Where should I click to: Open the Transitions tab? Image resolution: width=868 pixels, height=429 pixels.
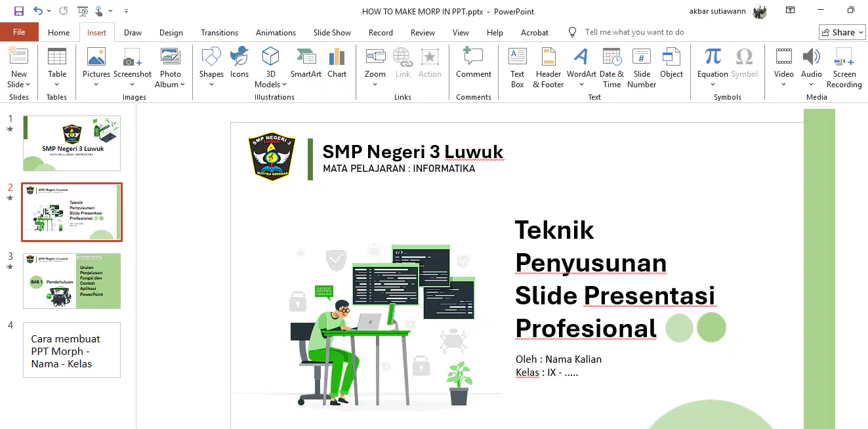219,32
